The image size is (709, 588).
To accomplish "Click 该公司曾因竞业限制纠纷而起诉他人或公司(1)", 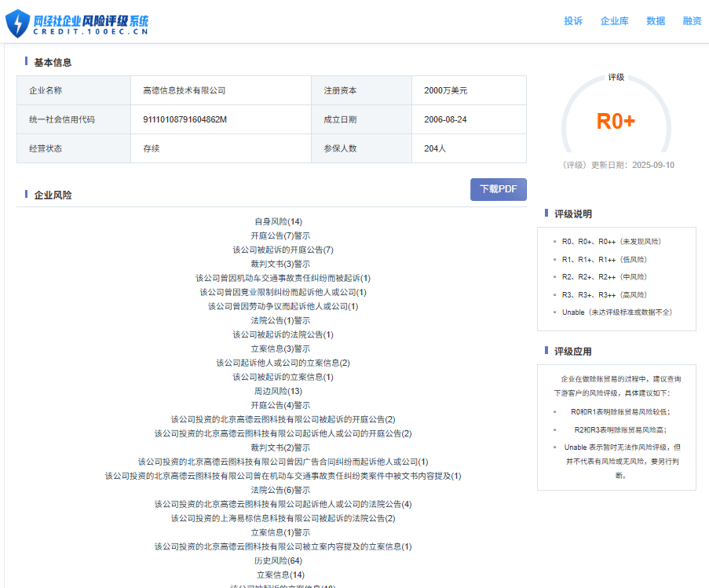I will pyautogui.click(x=283, y=292).
